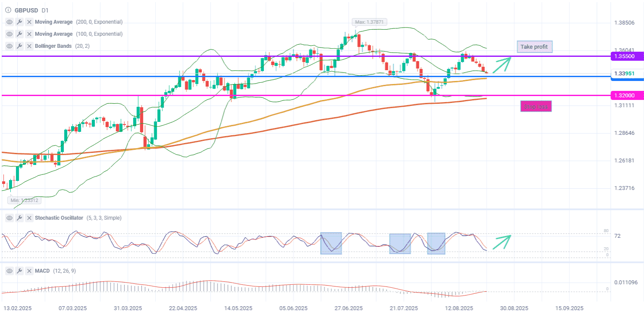Select the pink Stop loss label
This screenshot has height=314, width=644.
(536, 106)
